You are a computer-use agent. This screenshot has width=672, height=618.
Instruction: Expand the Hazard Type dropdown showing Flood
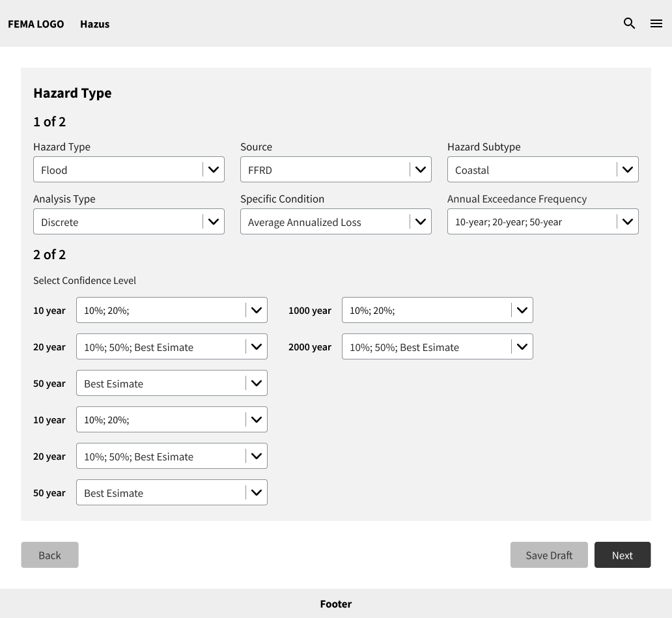(129, 169)
